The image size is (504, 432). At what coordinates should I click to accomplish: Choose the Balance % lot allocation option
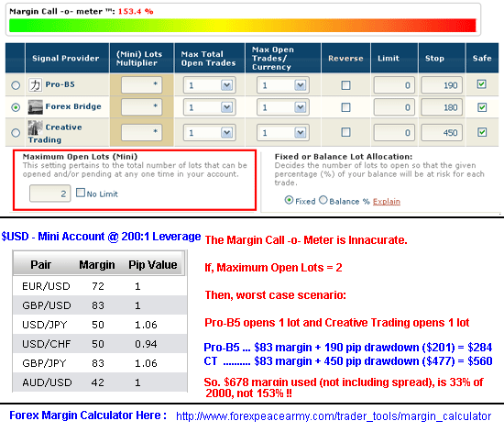click(323, 200)
